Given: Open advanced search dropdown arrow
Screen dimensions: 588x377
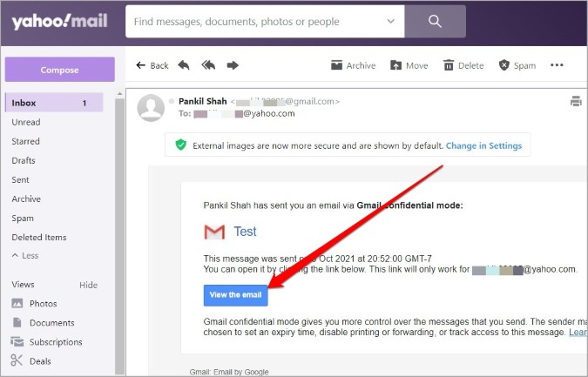Looking at the screenshot, I should 391,22.
